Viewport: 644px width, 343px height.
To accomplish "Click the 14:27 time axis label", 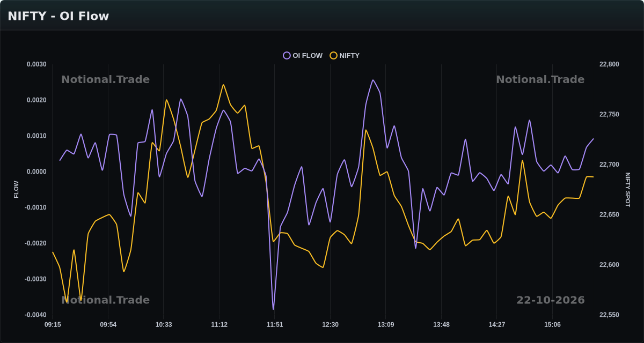I will (497, 325).
